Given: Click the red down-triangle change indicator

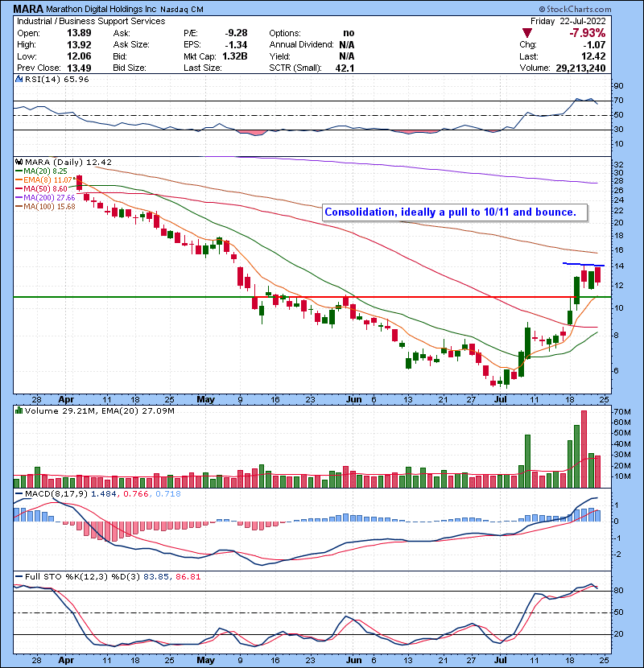Looking at the screenshot, I should click(x=526, y=33).
